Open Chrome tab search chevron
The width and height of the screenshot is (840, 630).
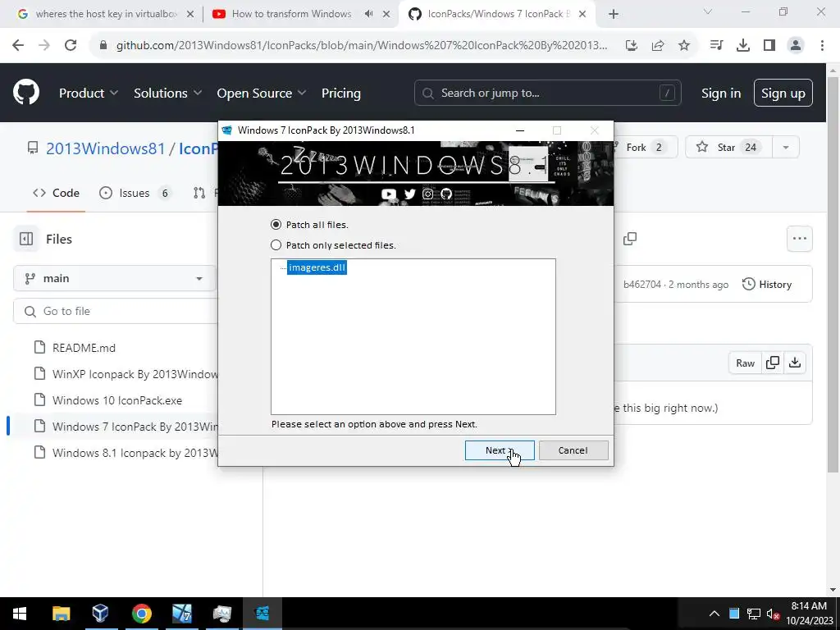[708, 11]
